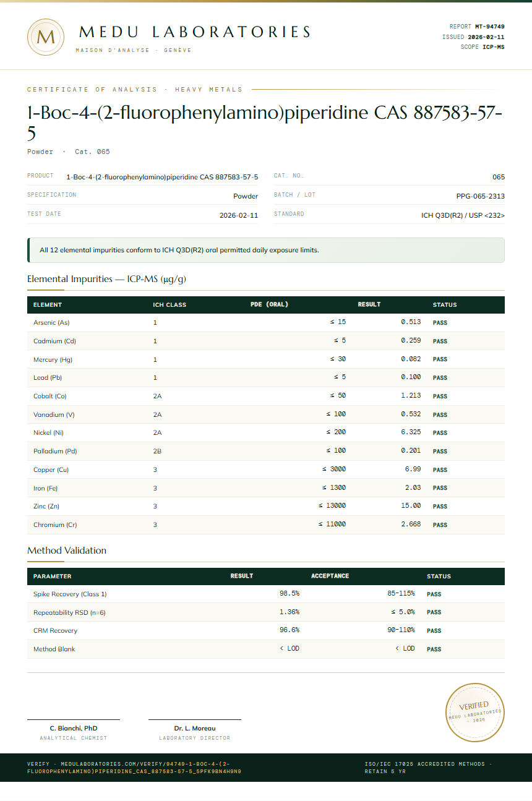This screenshot has width=532, height=801.
Task: Select Repeatability result 1.36%
Action: [290, 612]
